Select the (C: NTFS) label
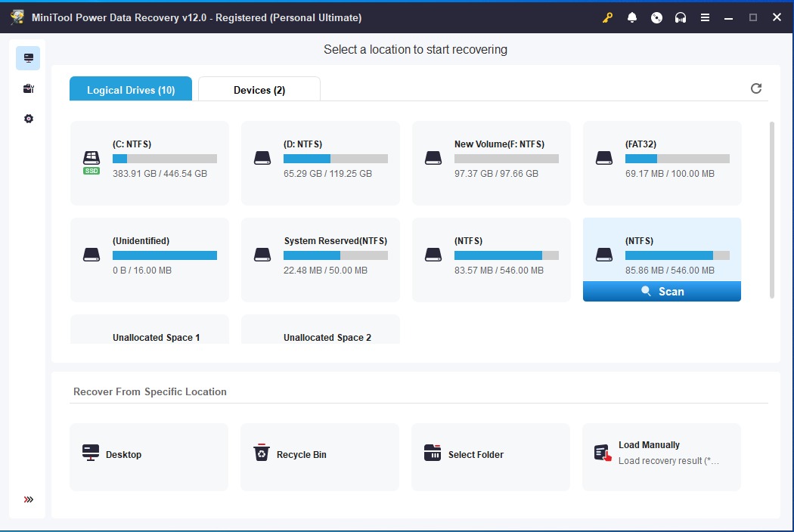The image size is (794, 532). [x=132, y=144]
